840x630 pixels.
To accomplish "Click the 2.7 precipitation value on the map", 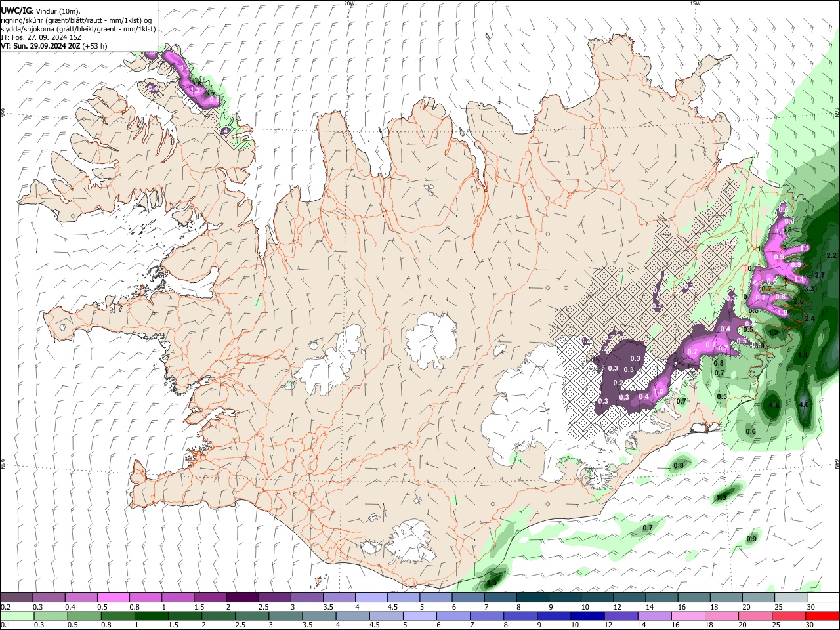I will (x=819, y=275).
